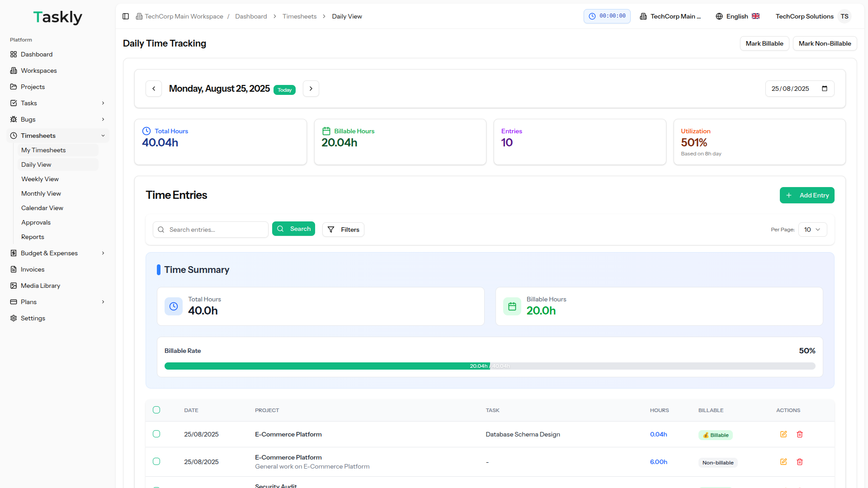Screen dimensions: 868x488
Task: Expand the Tasks sidebar submenu
Action: point(103,103)
